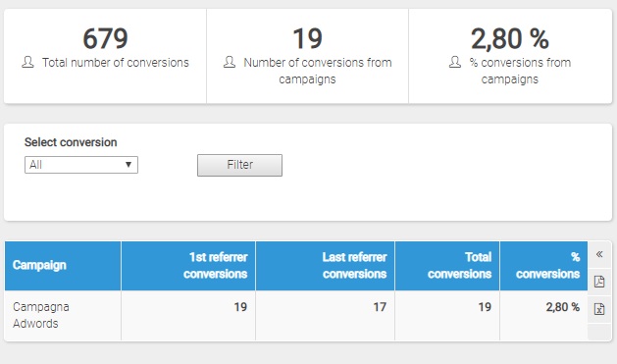Open the Select conversion dropdown set to All

(x=81, y=165)
